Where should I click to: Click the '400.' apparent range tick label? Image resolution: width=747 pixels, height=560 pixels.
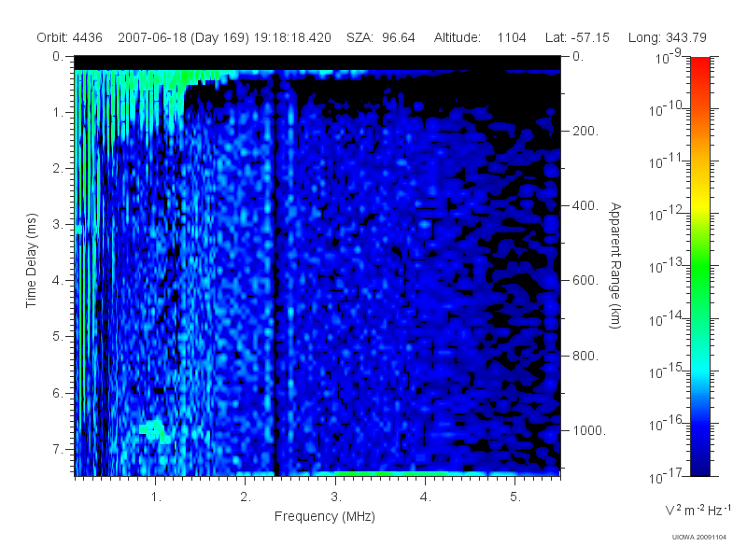[x=585, y=205]
